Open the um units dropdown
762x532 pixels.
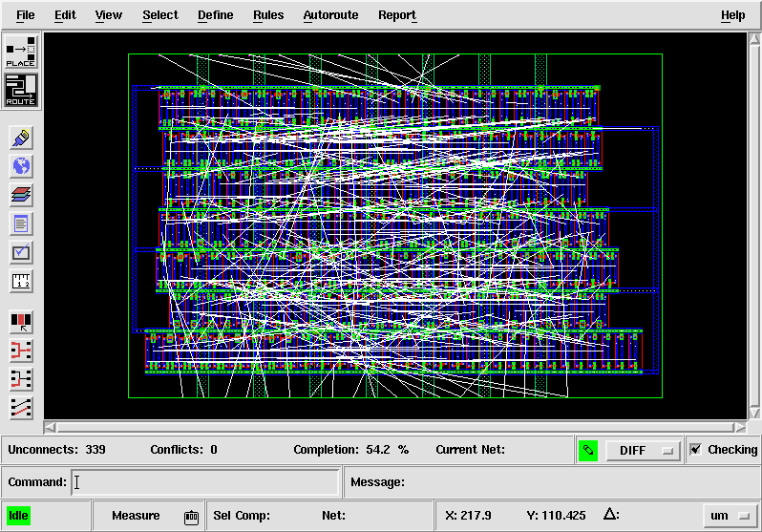point(729,516)
